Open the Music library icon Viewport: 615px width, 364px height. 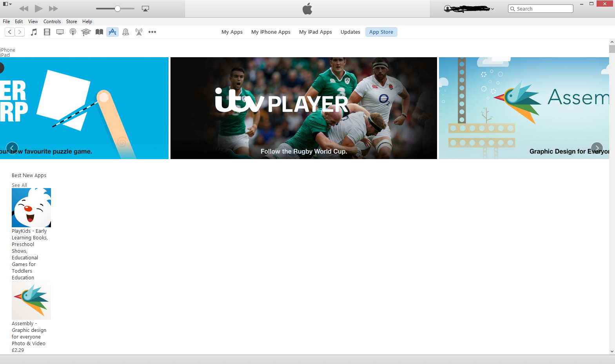tap(34, 32)
